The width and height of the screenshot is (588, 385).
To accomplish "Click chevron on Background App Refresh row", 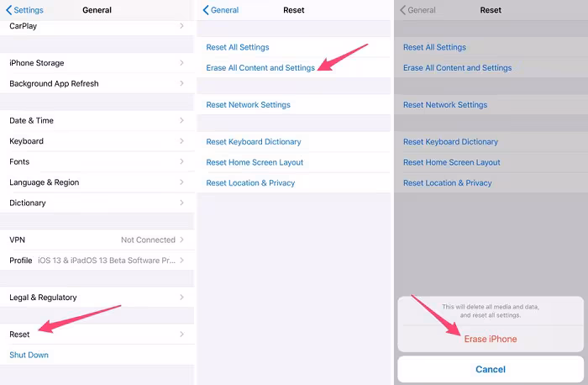I will pyautogui.click(x=181, y=83).
